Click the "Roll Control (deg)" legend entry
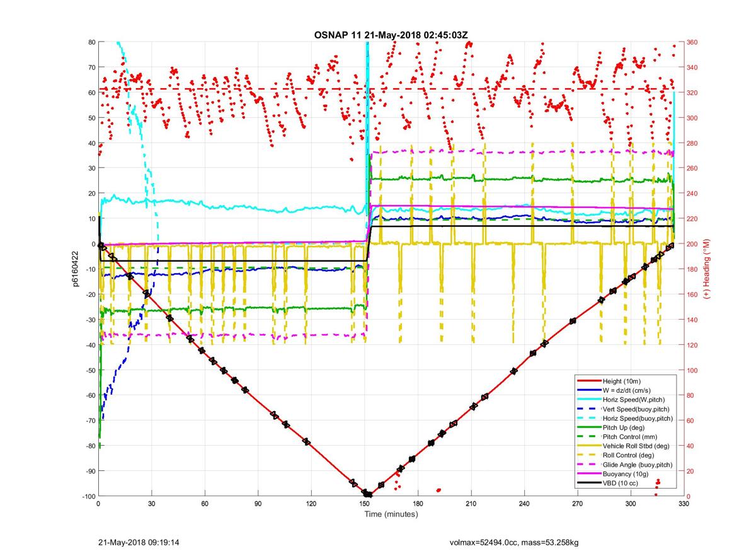The height and width of the screenshot is (558, 756). (628, 455)
